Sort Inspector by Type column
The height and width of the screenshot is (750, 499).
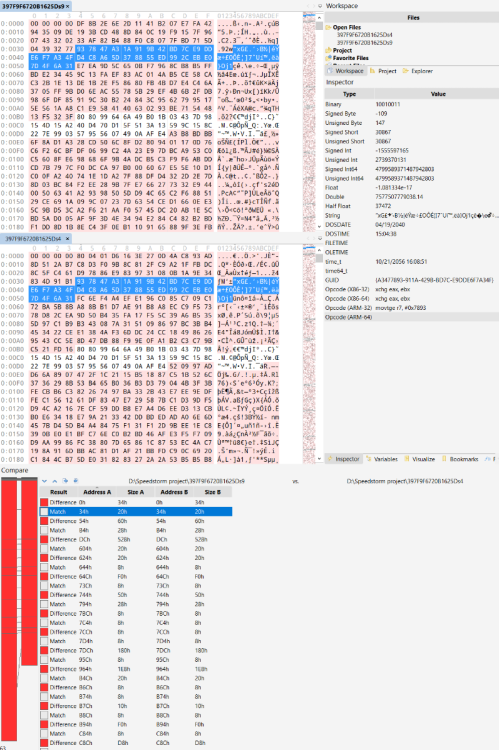click(x=349, y=94)
